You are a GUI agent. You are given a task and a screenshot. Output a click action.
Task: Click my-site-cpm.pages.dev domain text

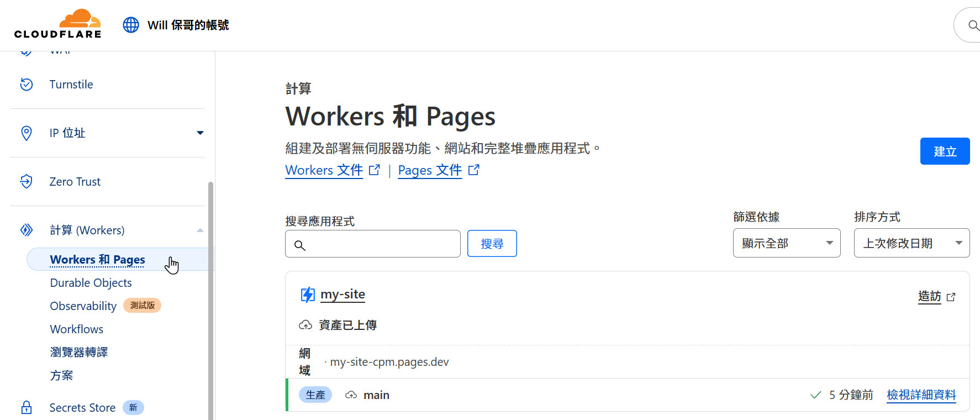(389, 362)
